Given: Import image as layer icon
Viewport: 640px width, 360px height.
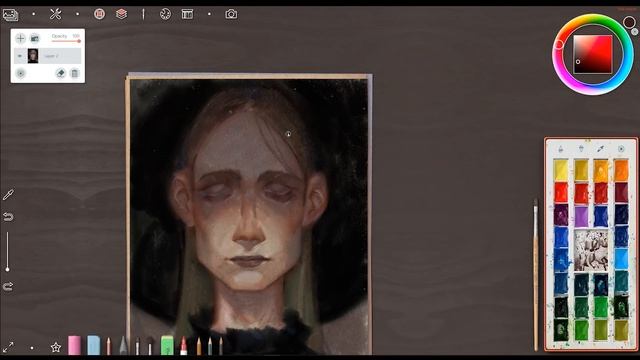Looking at the screenshot, I should 35,38.
